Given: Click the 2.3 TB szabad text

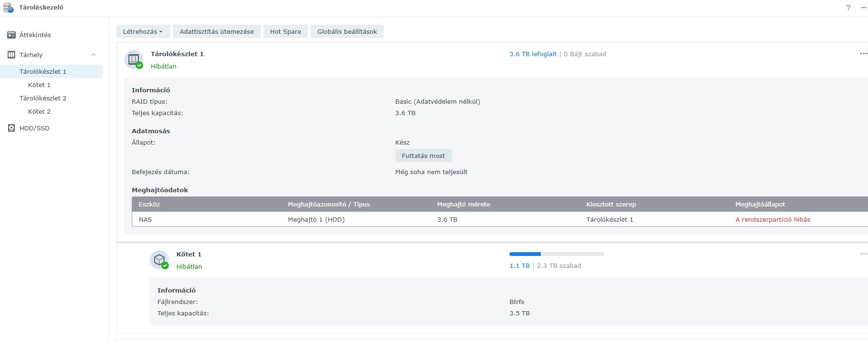Looking at the screenshot, I should pos(559,266).
